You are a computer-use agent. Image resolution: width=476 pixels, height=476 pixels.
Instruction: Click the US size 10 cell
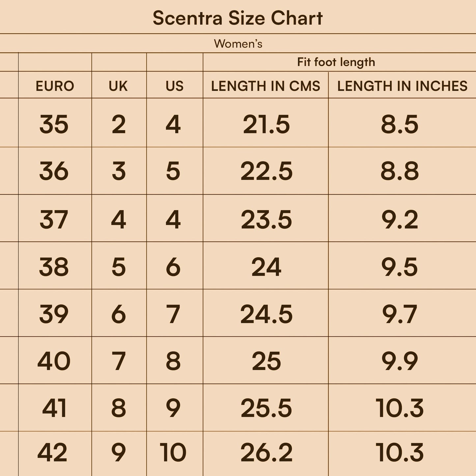[x=173, y=452]
